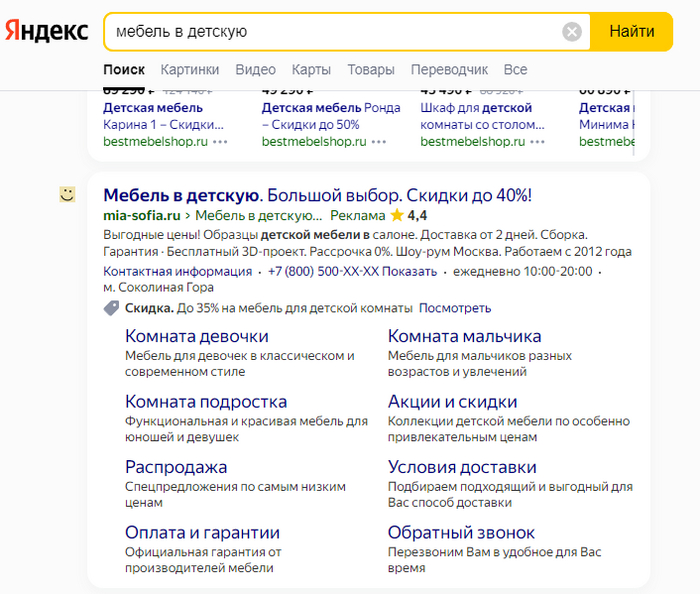Open the three-dots menu under Ронда listing
This screenshot has height=594, width=700.
pos(379,142)
